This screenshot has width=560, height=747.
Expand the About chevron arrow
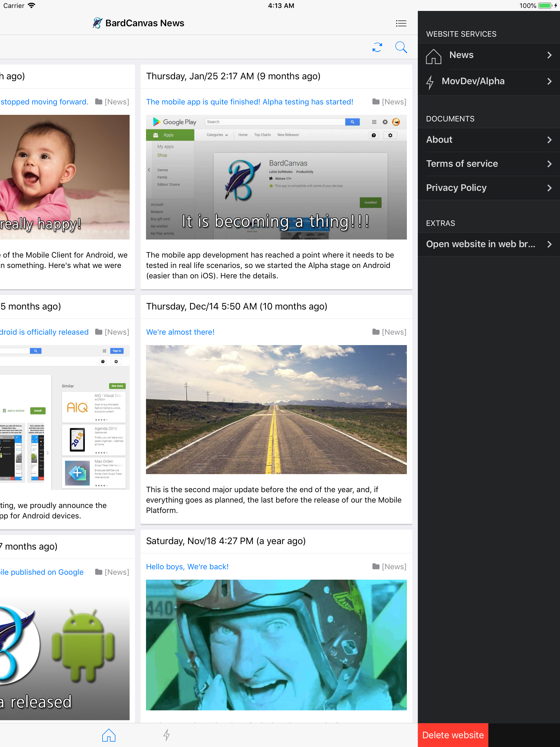click(x=549, y=140)
